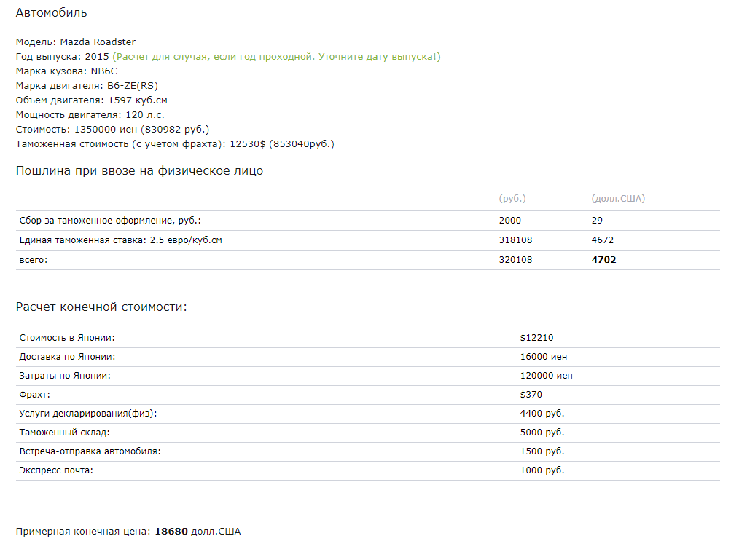Click the value '$12210'
Screen dimensions: 731x560
click(x=536, y=338)
